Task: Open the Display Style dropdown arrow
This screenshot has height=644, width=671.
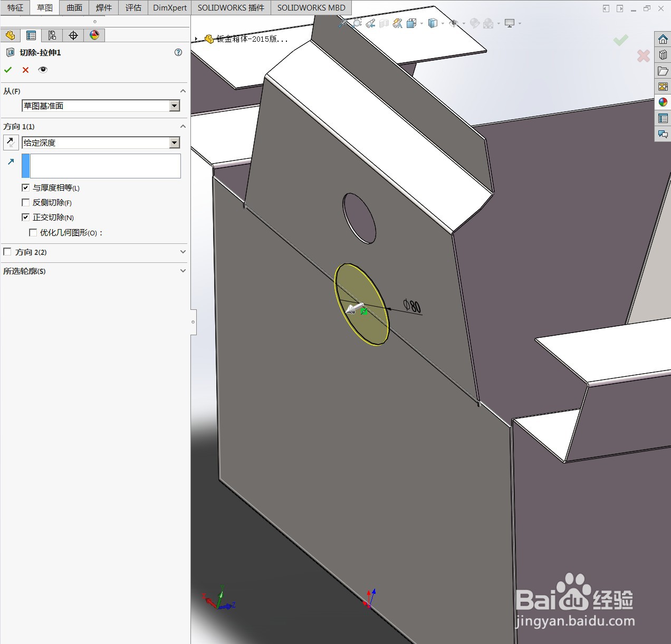Action: tap(443, 23)
